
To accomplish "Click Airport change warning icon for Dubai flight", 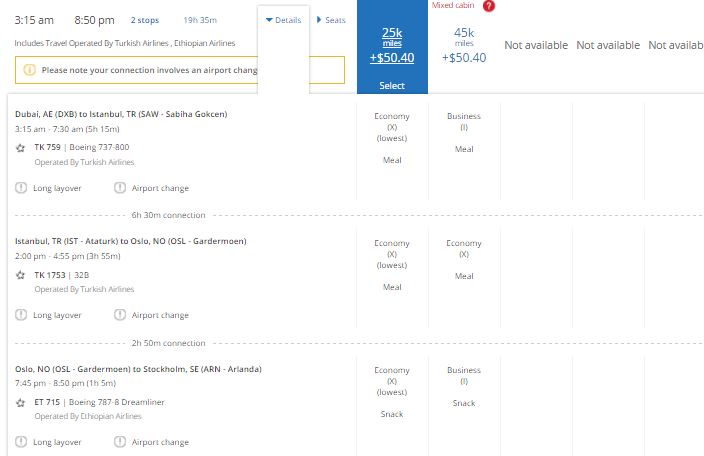I will 120,188.
